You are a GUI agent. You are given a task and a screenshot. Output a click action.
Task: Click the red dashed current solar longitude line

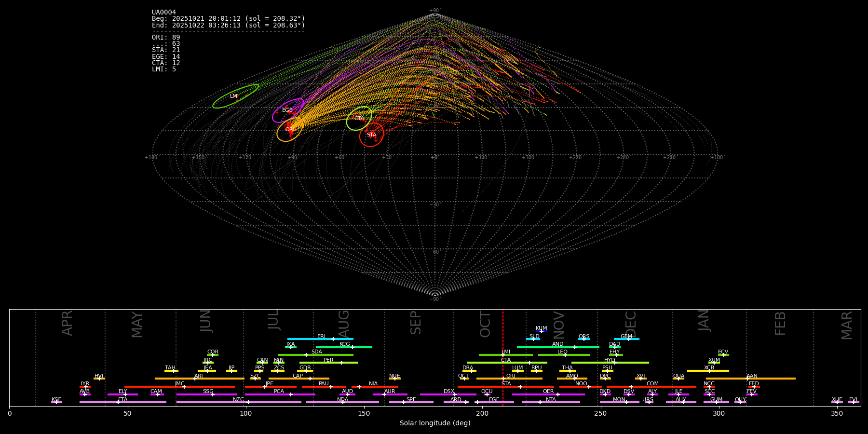tap(502, 357)
